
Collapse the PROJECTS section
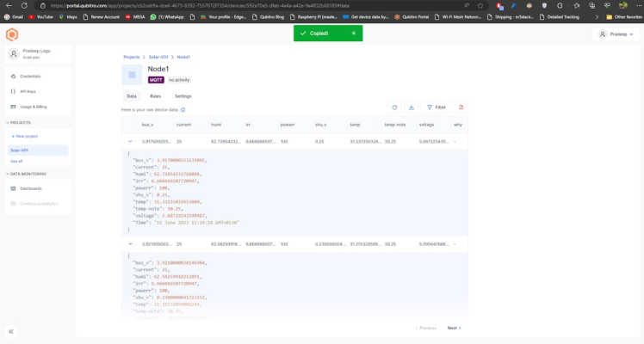(18, 123)
